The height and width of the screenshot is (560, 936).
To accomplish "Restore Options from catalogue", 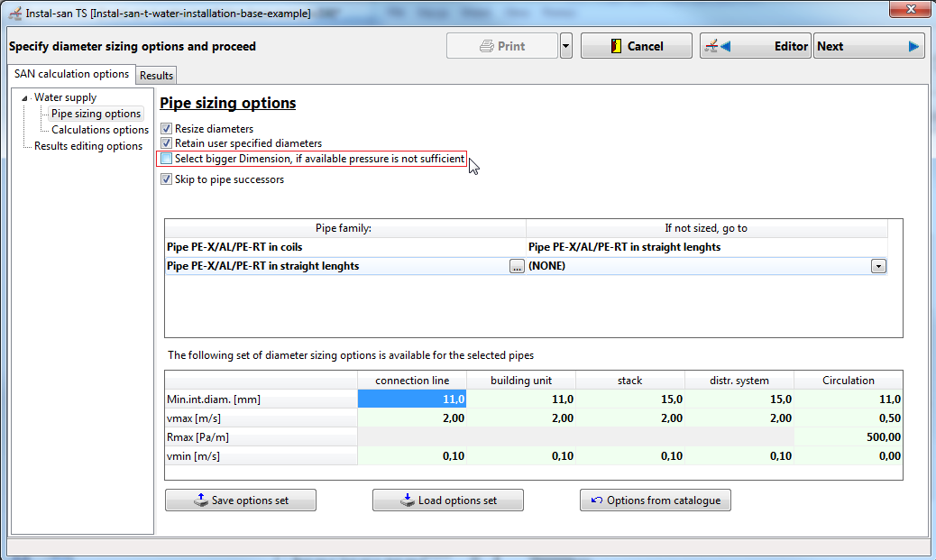I will point(656,500).
